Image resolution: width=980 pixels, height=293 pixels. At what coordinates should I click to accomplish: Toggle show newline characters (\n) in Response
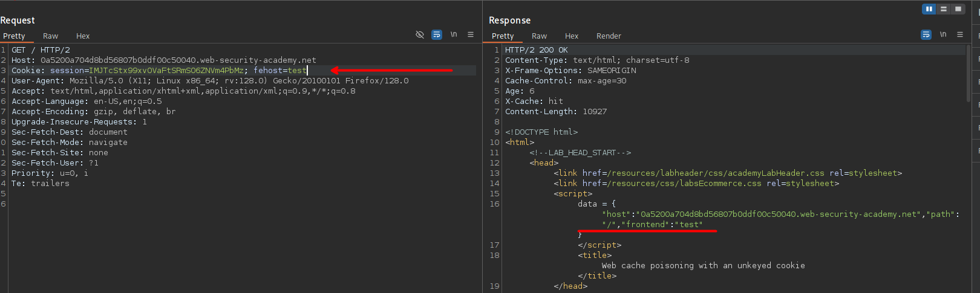tap(943, 34)
